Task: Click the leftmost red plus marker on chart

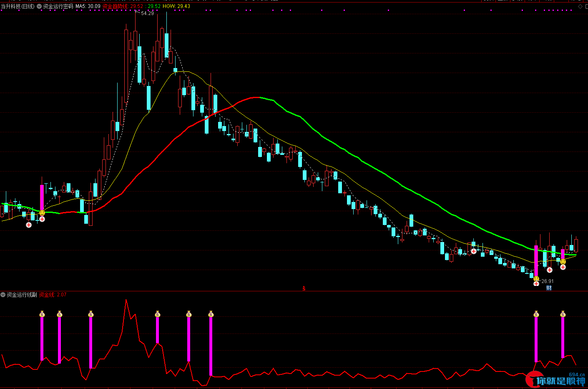Action: tap(29, 225)
